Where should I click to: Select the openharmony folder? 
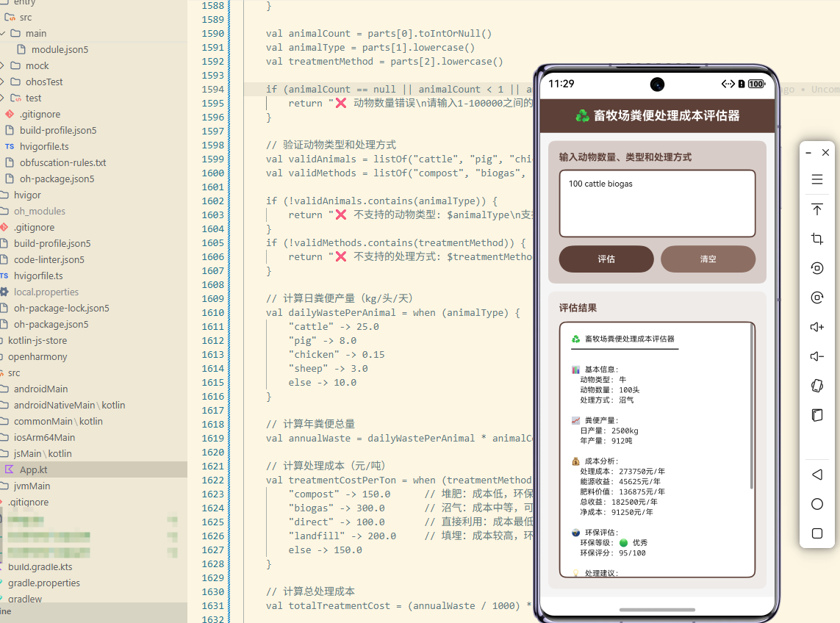point(37,357)
